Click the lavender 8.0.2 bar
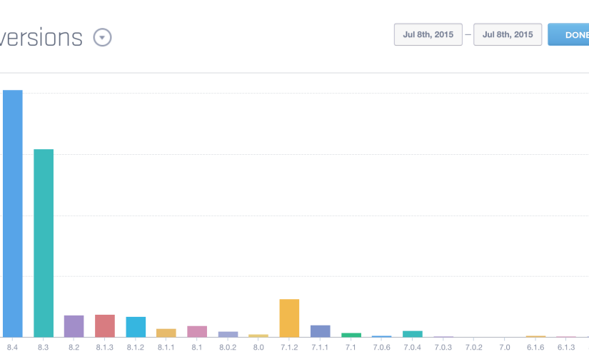This screenshot has height=364, width=589. click(228, 334)
